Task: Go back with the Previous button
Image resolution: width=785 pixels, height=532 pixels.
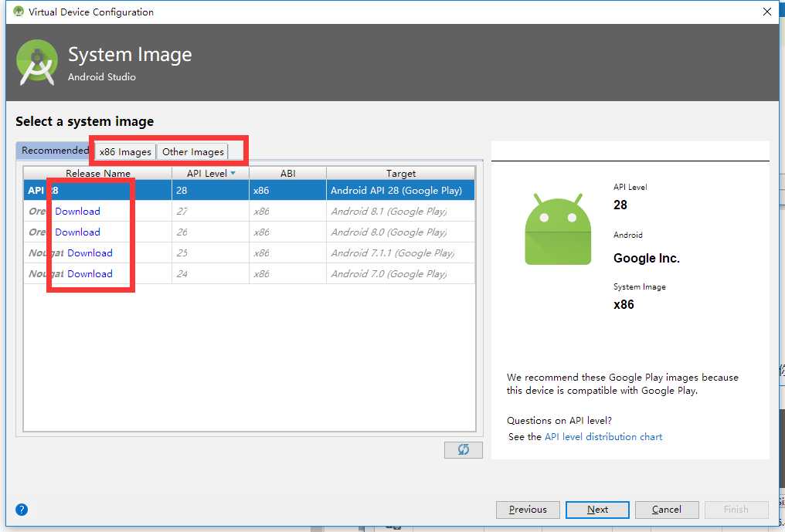Action: [x=528, y=510]
